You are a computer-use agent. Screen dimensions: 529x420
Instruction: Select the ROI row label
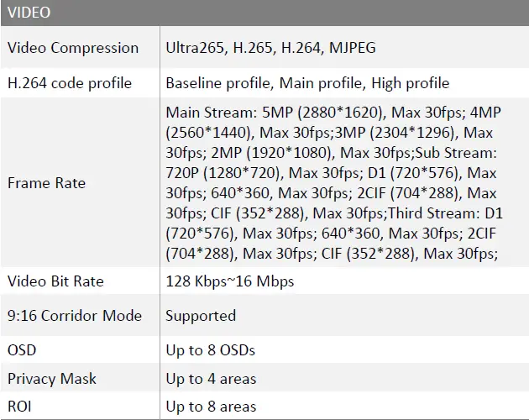22,407
